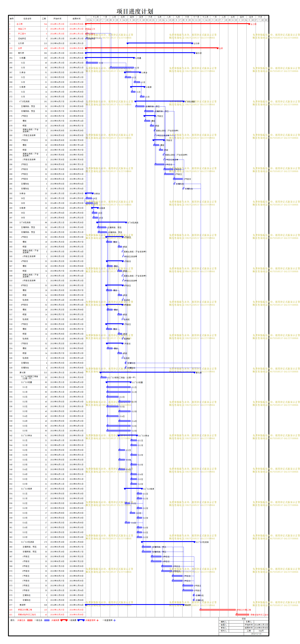This screenshot has height=644, width=300.
Task: Select the S11~S15承台 task name in row 342
Action: click(27, 436)
